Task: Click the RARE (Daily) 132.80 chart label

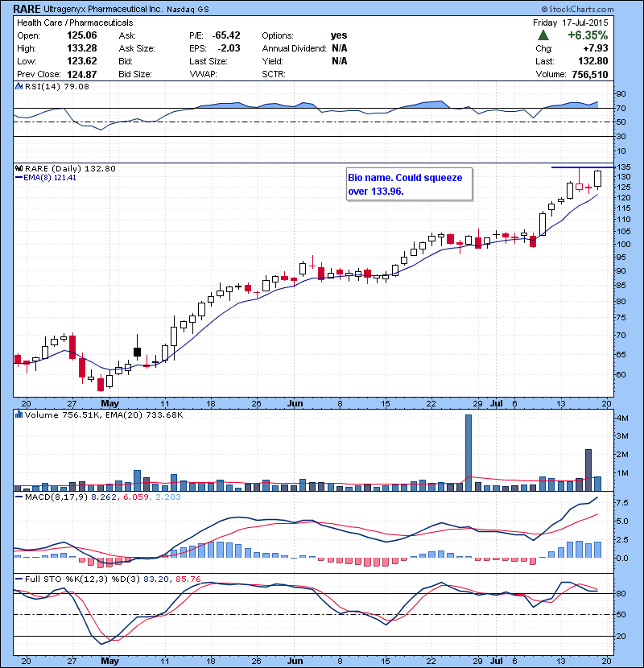Action: [x=70, y=169]
